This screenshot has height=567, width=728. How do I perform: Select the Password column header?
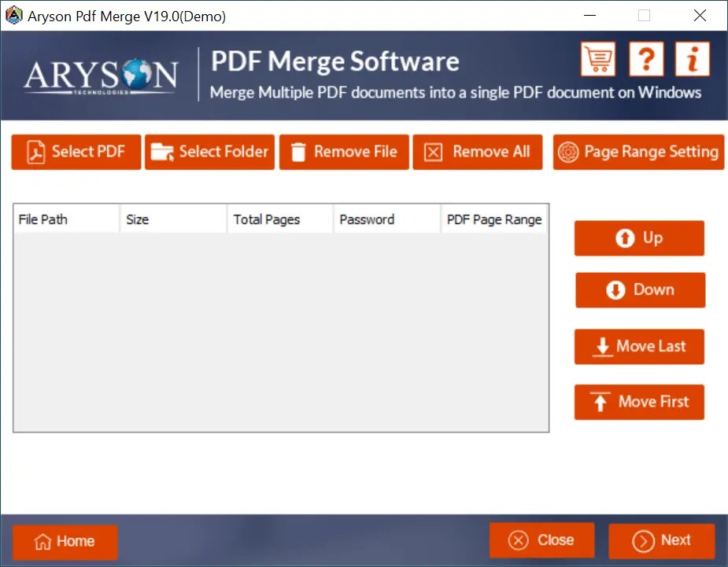[386, 219]
